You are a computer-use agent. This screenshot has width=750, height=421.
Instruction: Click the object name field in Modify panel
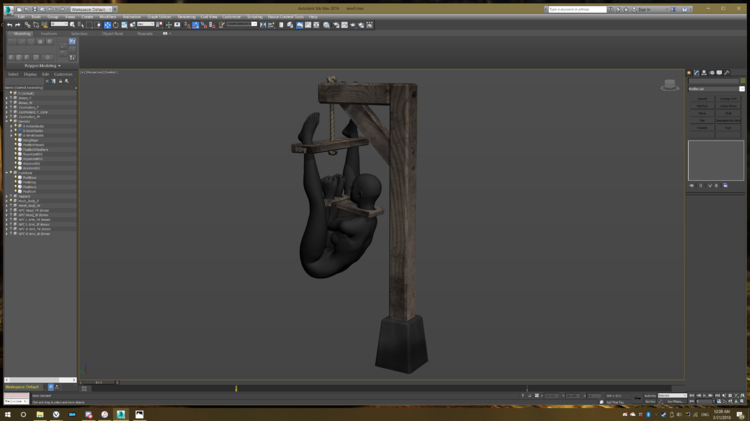[x=714, y=81]
